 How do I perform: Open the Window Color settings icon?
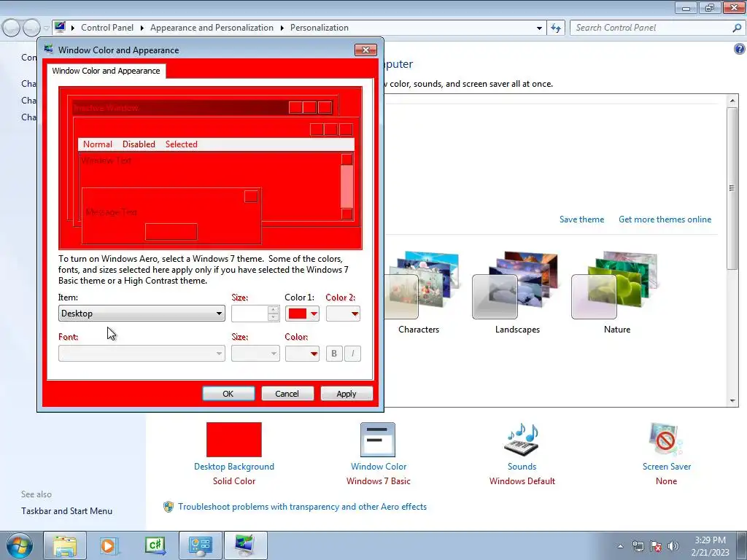tap(378, 440)
